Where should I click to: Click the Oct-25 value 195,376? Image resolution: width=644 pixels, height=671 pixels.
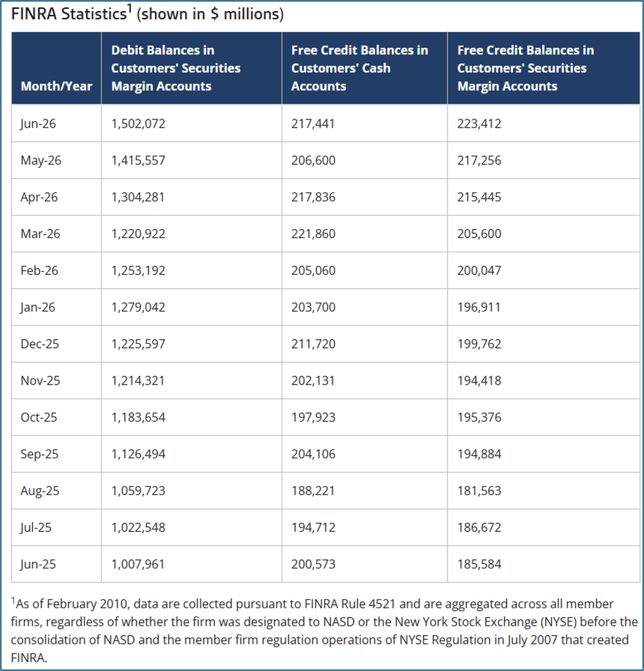click(479, 417)
